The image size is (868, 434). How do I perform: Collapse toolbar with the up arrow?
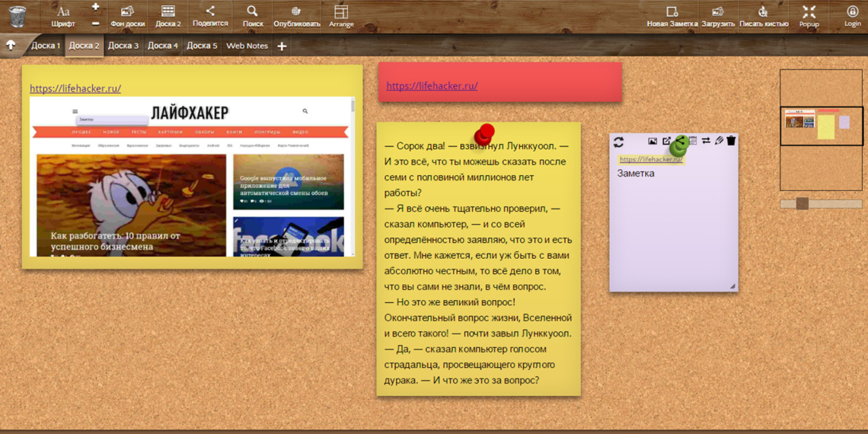11,46
